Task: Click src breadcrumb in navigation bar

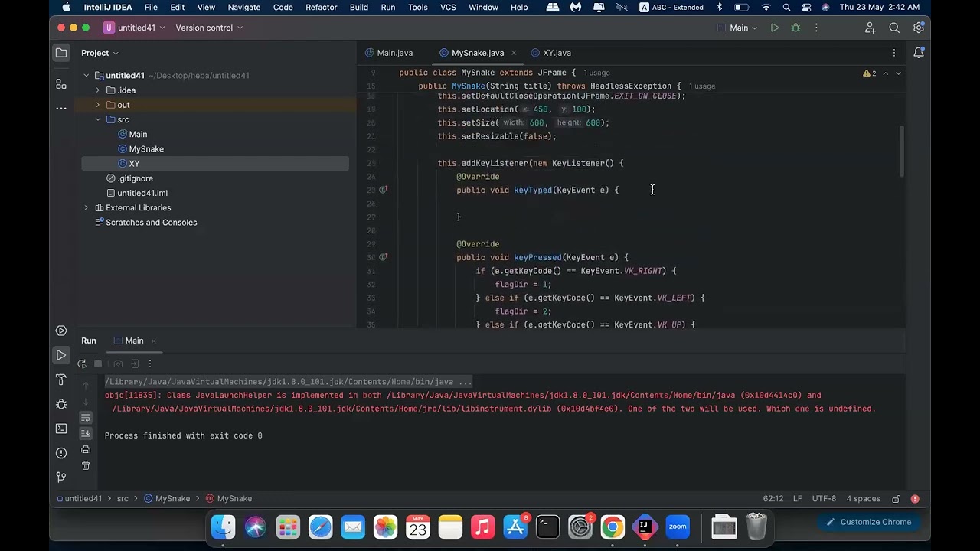Action: [122, 499]
